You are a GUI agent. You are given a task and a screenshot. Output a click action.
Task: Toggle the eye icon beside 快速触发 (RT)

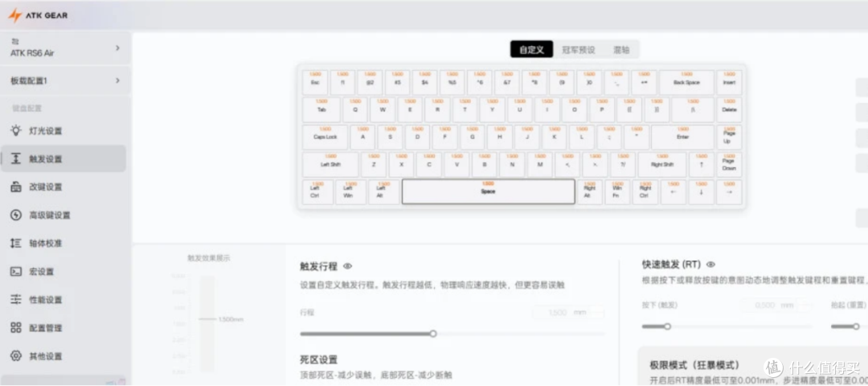pos(711,264)
